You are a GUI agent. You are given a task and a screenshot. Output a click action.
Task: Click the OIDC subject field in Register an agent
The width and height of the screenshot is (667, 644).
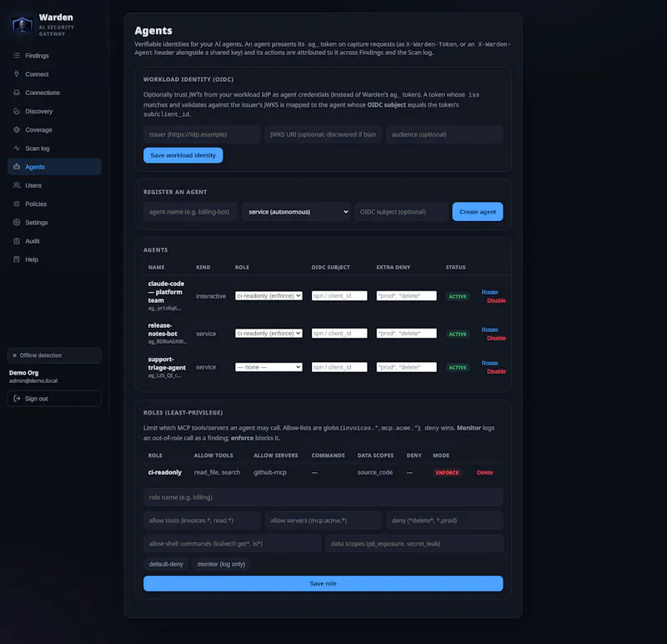[401, 212]
